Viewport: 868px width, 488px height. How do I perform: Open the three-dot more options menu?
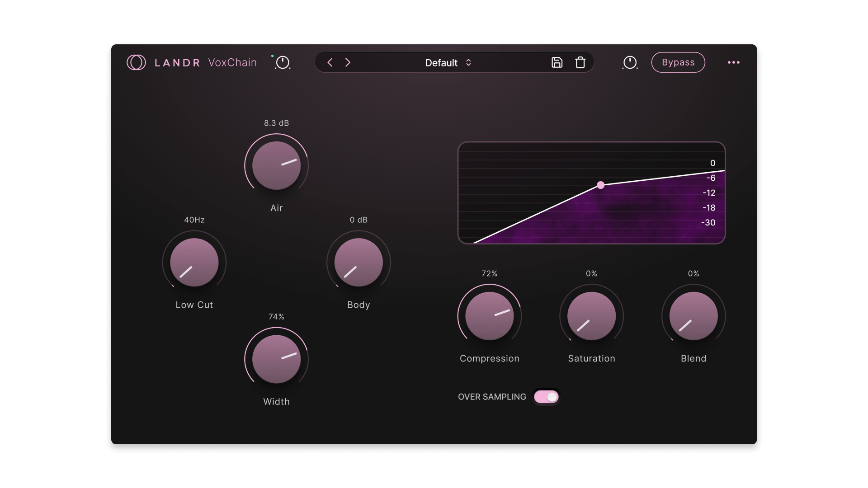coord(734,62)
